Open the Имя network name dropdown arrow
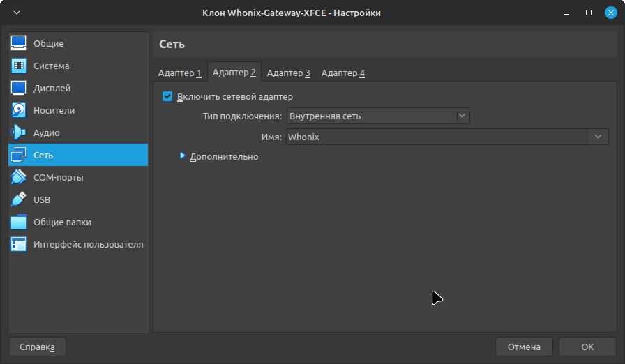 tap(598, 137)
